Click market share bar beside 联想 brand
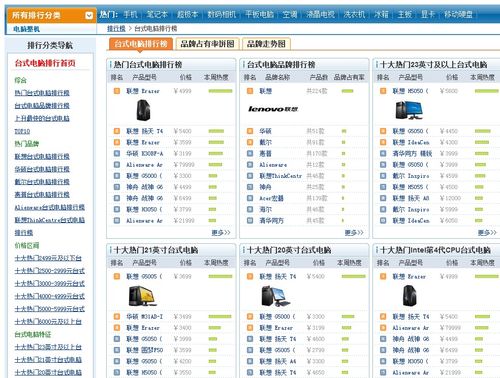 tap(347, 91)
